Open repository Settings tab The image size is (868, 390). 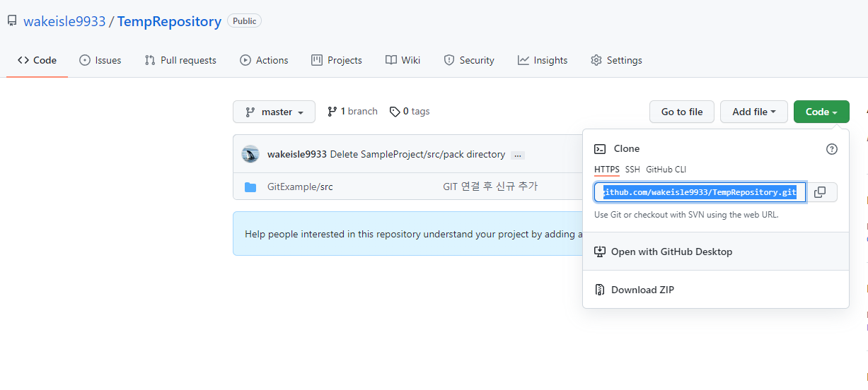[616, 60]
